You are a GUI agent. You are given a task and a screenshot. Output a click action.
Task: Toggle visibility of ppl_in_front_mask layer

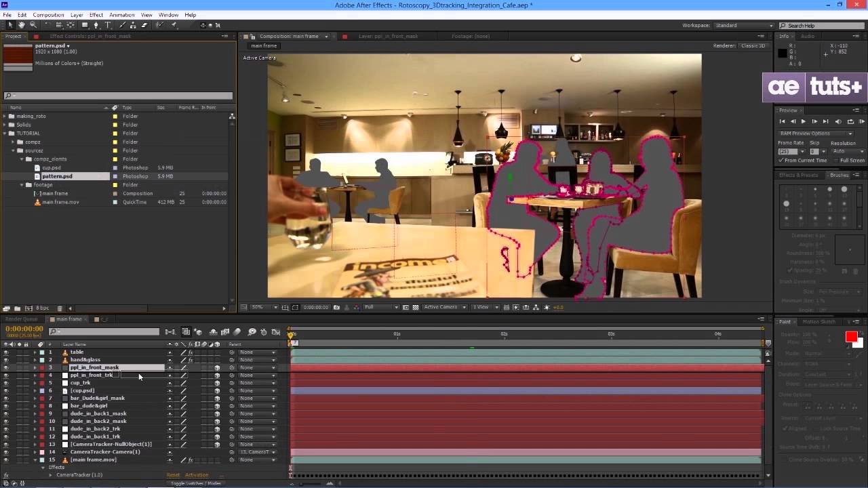click(6, 367)
